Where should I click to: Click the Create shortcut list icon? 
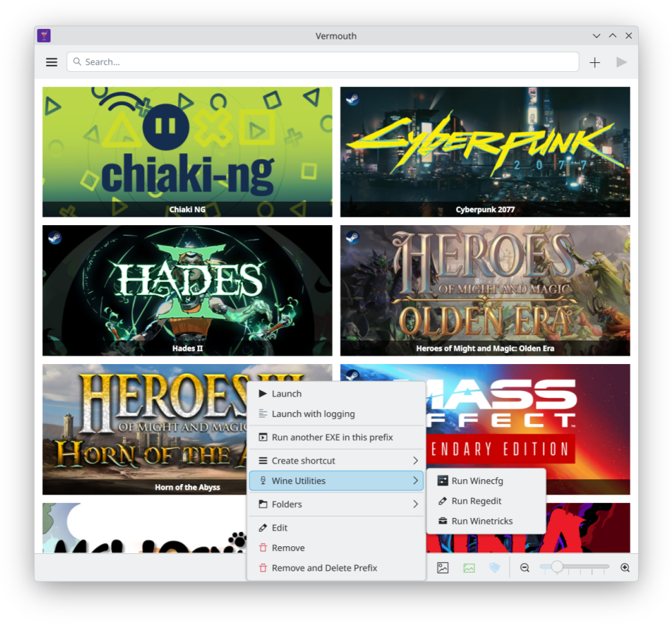coord(262,461)
